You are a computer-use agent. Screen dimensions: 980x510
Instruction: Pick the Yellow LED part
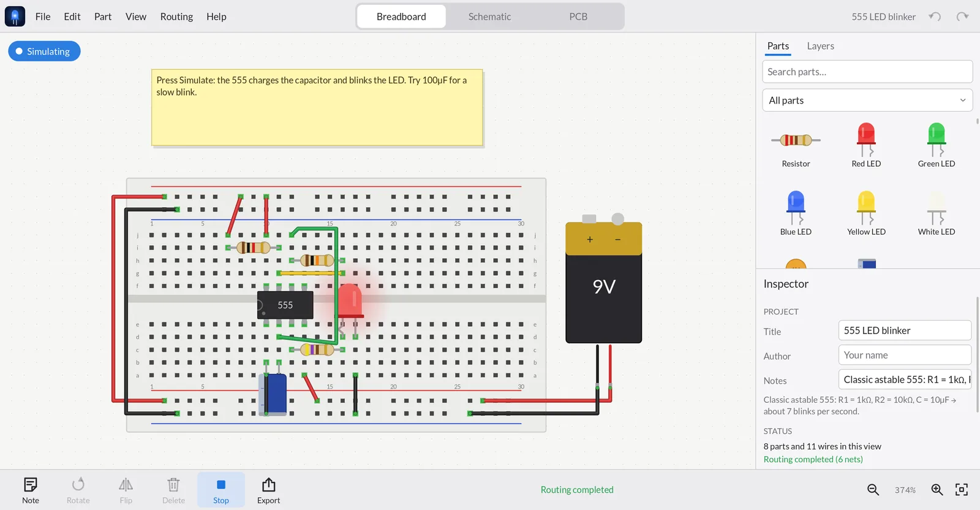coord(866,214)
